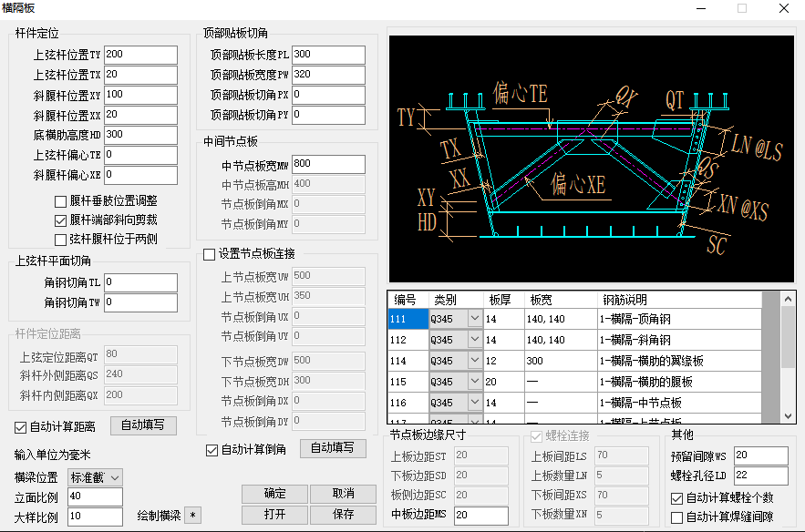
Task: Toggle 自动计算倒角 checkbox
Action: click(212, 450)
